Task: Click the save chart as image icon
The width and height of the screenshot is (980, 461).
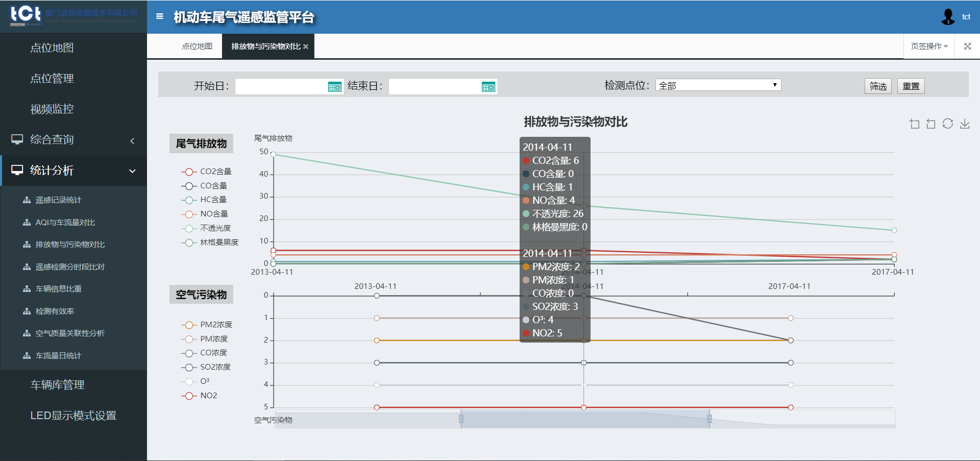Action: 965,124
